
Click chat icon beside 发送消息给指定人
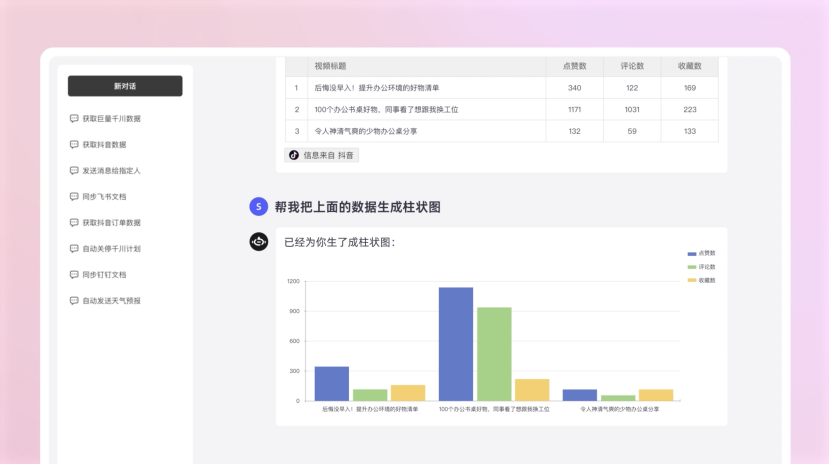(74, 170)
